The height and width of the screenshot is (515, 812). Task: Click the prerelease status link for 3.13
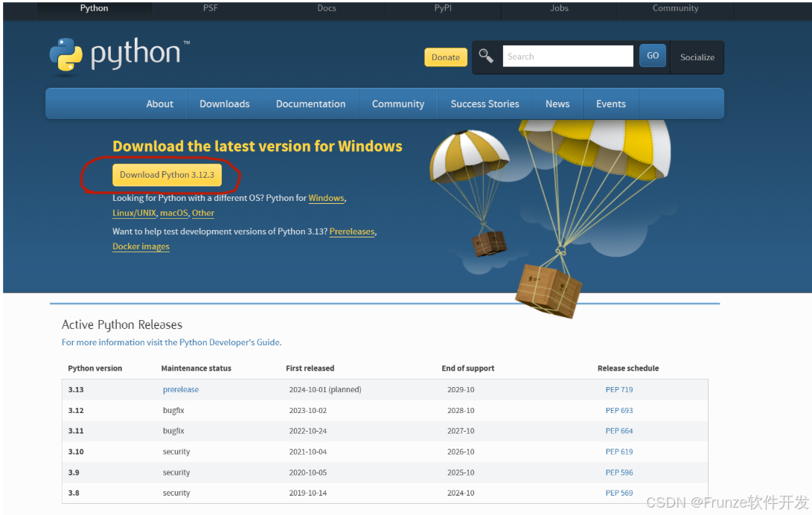181,390
